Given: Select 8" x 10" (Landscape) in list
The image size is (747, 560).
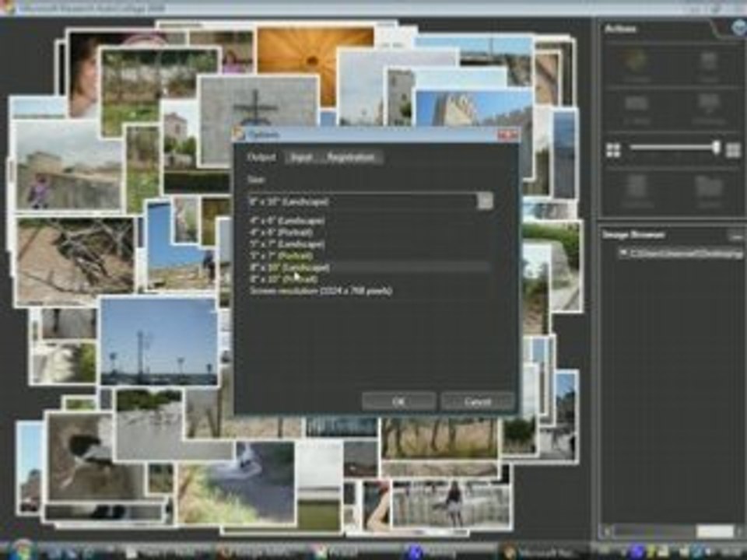Looking at the screenshot, I should click(x=370, y=267).
